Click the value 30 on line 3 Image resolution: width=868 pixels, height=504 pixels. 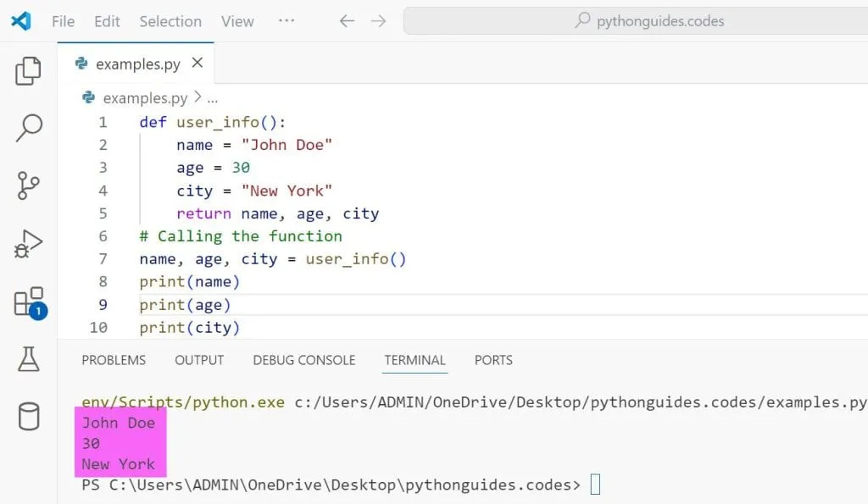[x=241, y=168]
